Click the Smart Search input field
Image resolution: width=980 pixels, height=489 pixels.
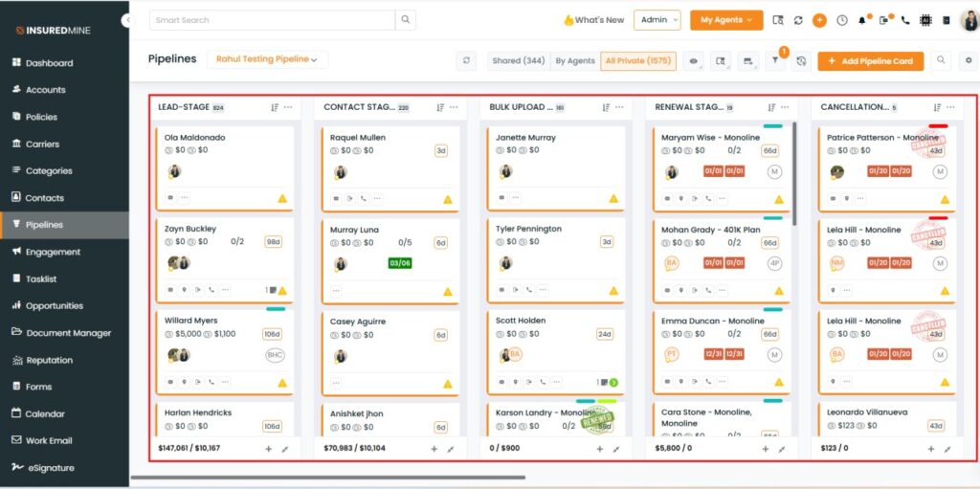273,20
